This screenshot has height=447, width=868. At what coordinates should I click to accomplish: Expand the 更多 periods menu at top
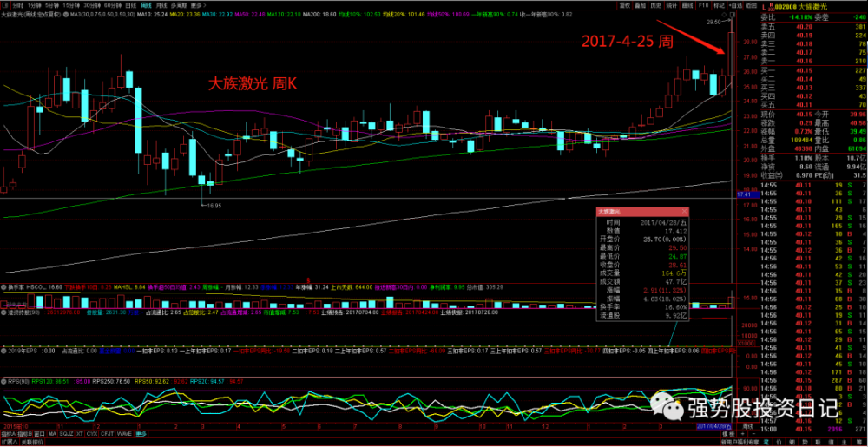tap(198, 5)
